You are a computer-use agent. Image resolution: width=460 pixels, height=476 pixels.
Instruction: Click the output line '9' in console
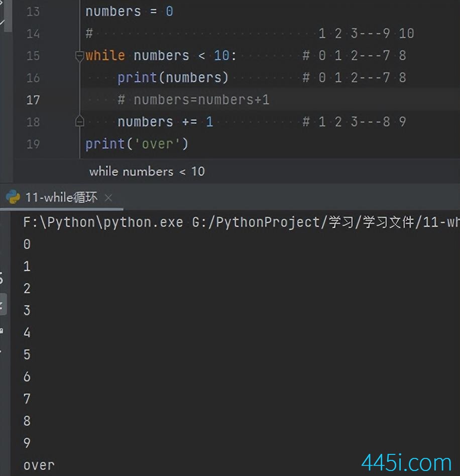(x=27, y=443)
